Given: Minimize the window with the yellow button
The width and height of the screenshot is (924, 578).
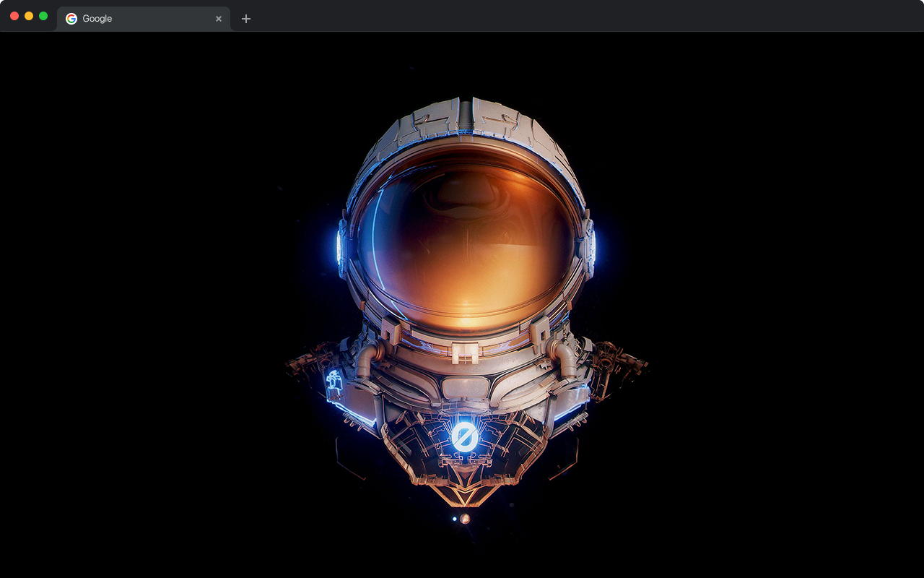Looking at the screenshot, I should (x=29, y=16).
